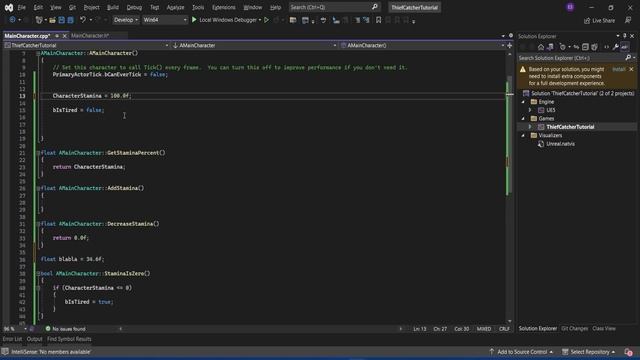640x360 pixels.
Task: Switch to the Git Changes tab
Action: (x=574, y=329)
